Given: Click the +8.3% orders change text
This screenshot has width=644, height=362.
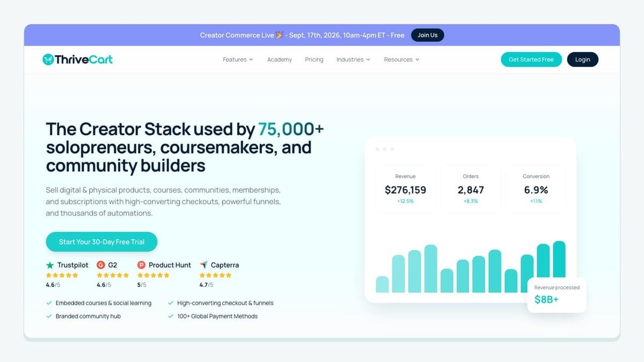Looking at the screenshot, I should [x=471, y=201].
